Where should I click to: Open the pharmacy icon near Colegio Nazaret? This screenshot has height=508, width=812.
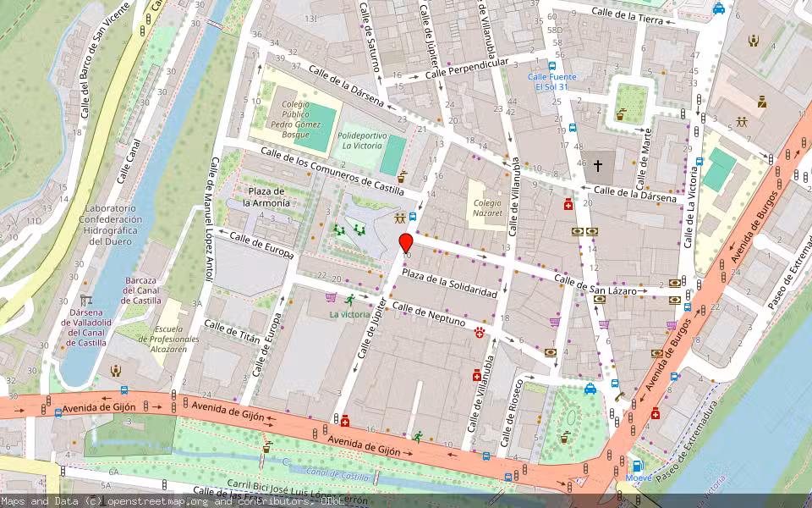[568, 204]
